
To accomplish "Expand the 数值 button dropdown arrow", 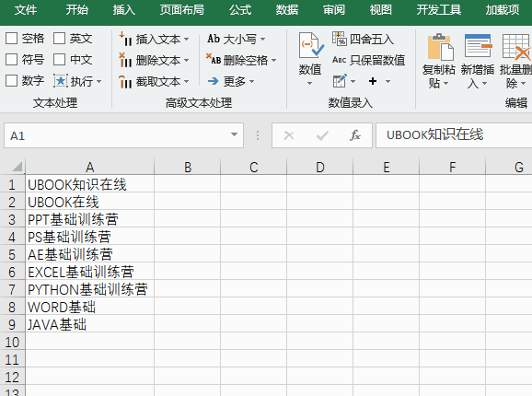I will (310, 84).
